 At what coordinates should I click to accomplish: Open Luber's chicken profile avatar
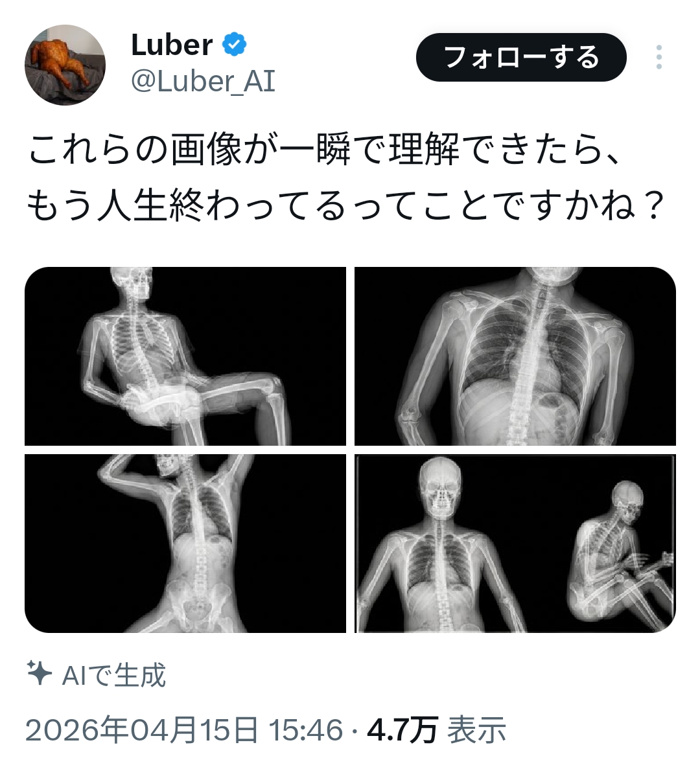(65, 65)
